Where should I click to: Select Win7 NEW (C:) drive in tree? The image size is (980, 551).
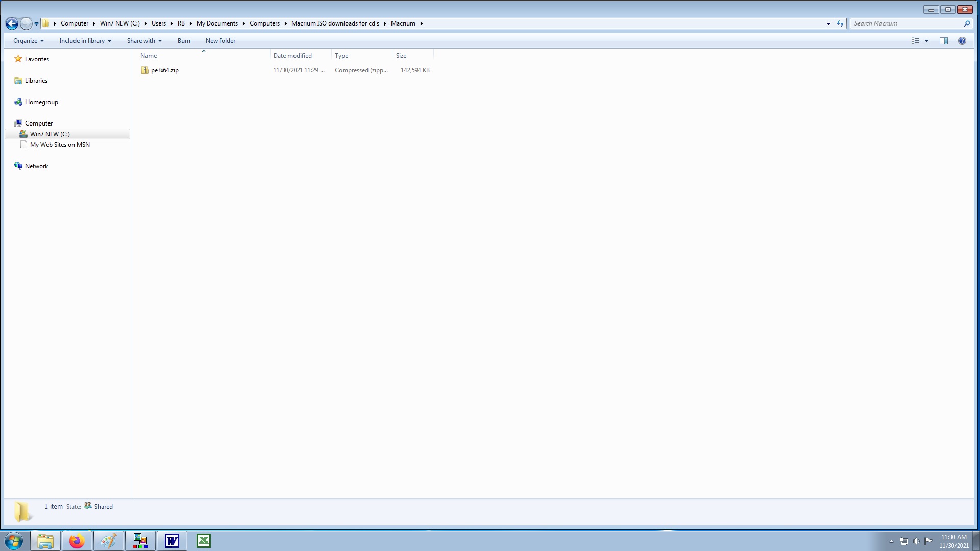(x=50, y=134)
